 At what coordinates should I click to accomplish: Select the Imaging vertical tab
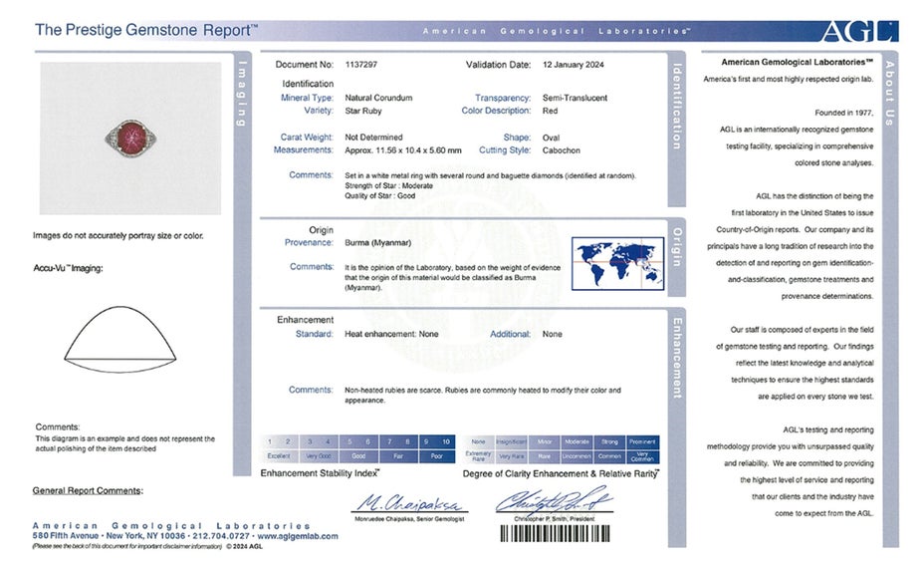[240, 96]
